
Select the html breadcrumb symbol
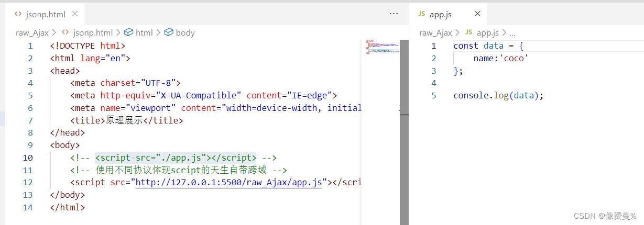point(144,32)
